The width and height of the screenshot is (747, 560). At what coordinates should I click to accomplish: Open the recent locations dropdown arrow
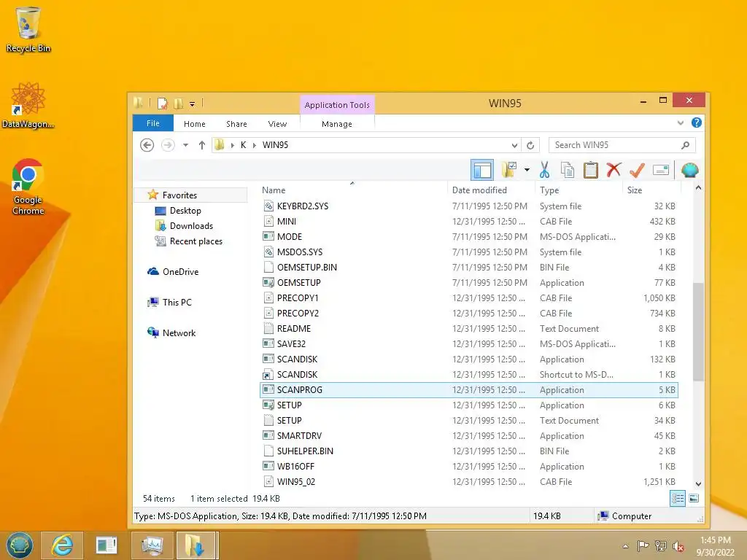[186, 145]
